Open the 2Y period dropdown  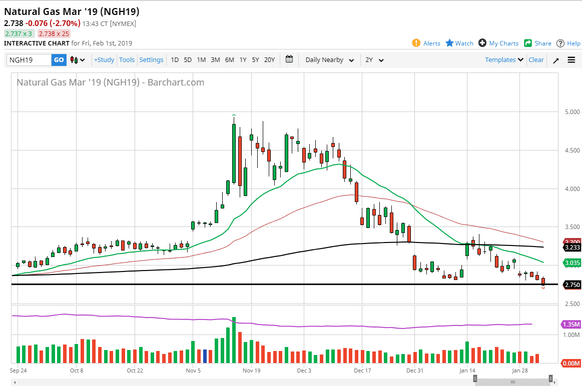[x=374, y=59]
